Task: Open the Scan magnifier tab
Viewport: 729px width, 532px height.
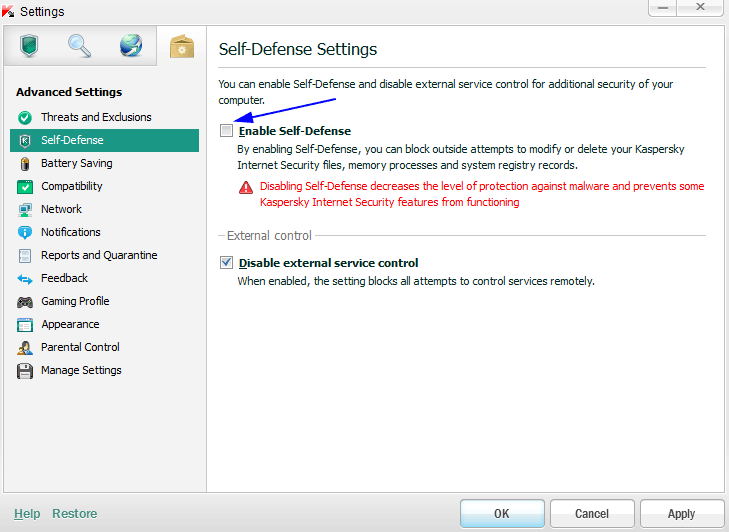Action: [x=80, y=46]
